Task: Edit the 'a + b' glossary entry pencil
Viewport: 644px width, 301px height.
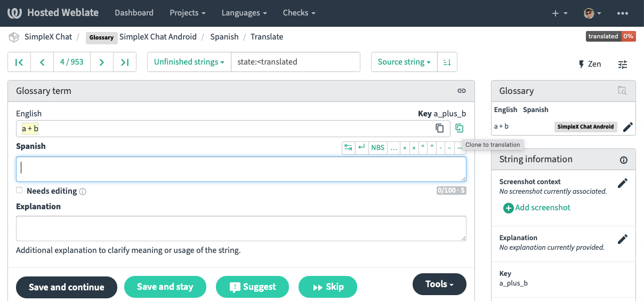Action: [x=627, y=127]
